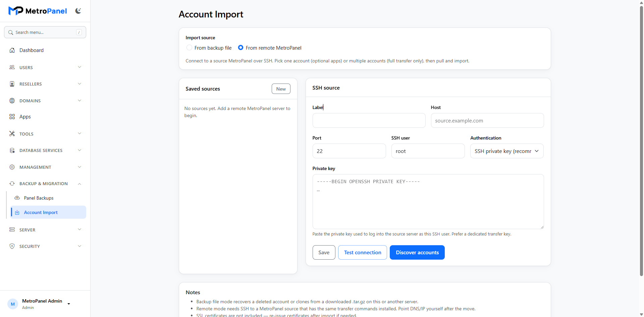Click the Domains globe icon
This screenshot has width=644, height=317.
(x=12, y=101)
